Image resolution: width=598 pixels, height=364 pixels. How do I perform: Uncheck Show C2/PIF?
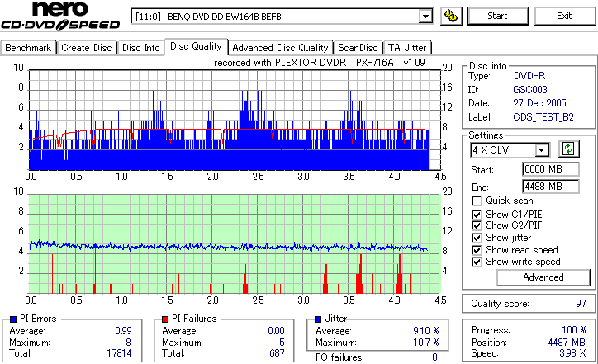pyautogui.click(x=477, y=225)
